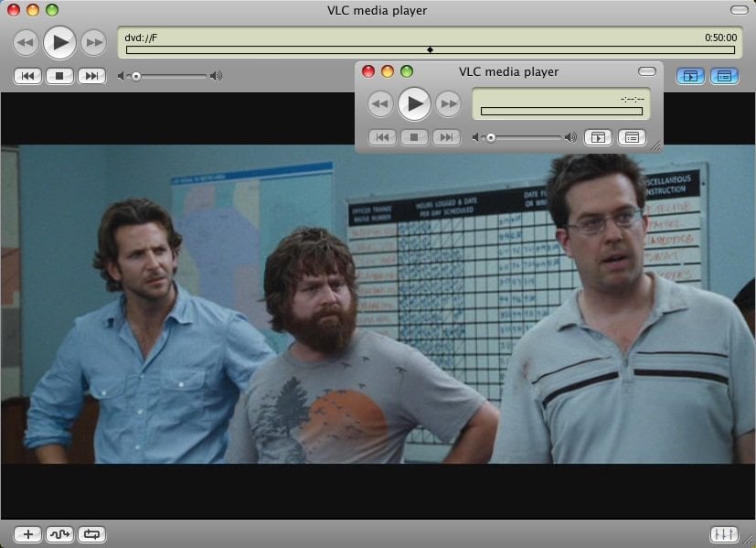Rewind in the main VLC window
This screenshot has height=548, width=756.
[26, 43]
